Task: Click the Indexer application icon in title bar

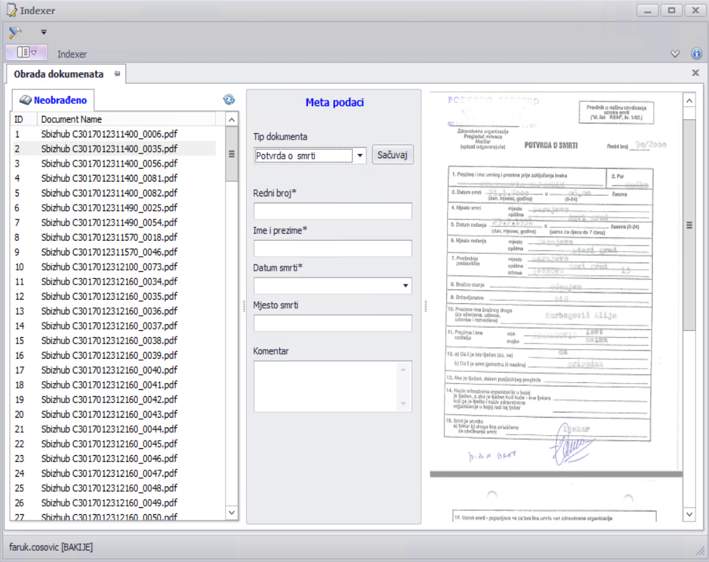Action: [x=11, y=10]
